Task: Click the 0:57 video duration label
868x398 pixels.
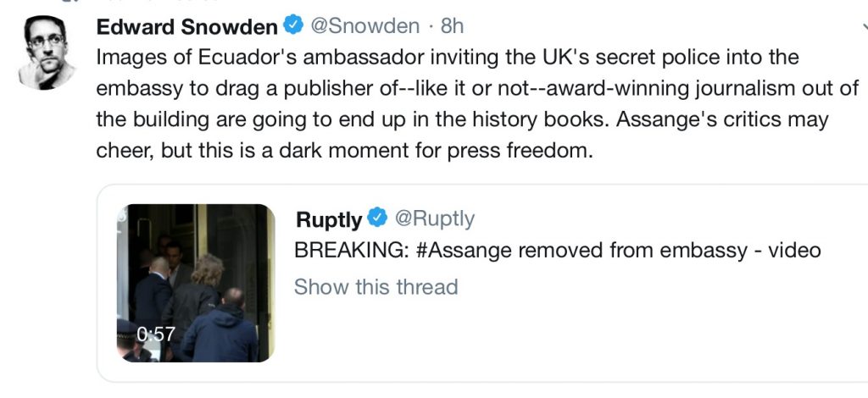Action: (x=156, y=334)
